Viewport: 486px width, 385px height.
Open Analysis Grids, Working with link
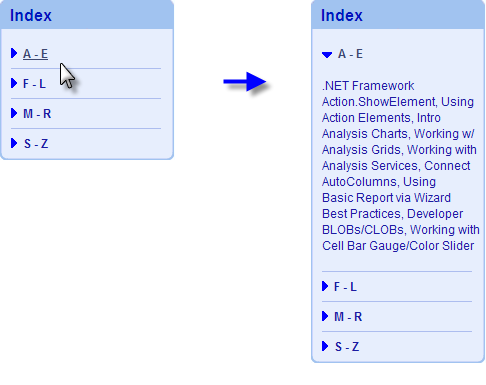tap(399, 150)
